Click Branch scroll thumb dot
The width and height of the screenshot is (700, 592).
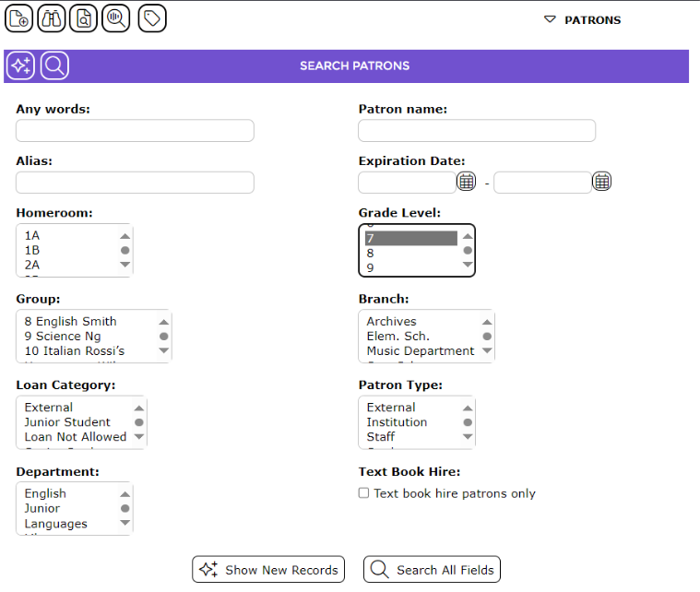(487, 337)
